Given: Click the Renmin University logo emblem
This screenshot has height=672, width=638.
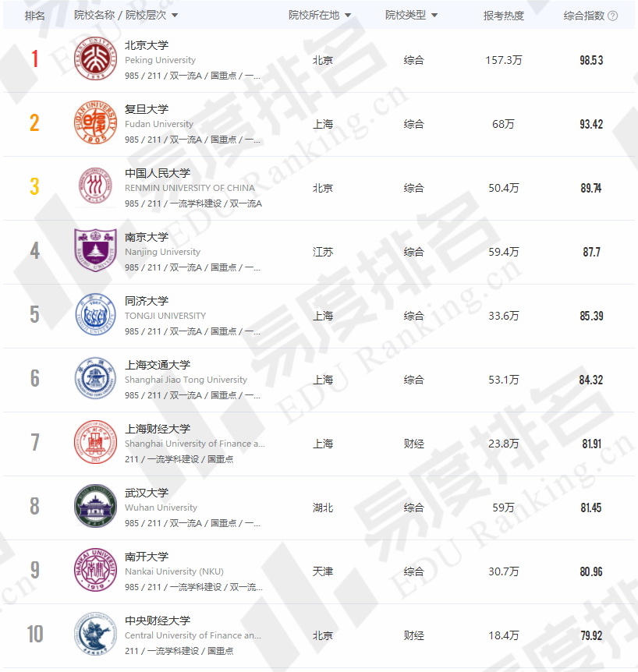Looking at the screenshot, I should pyautogui.click(x=95, y=187).
